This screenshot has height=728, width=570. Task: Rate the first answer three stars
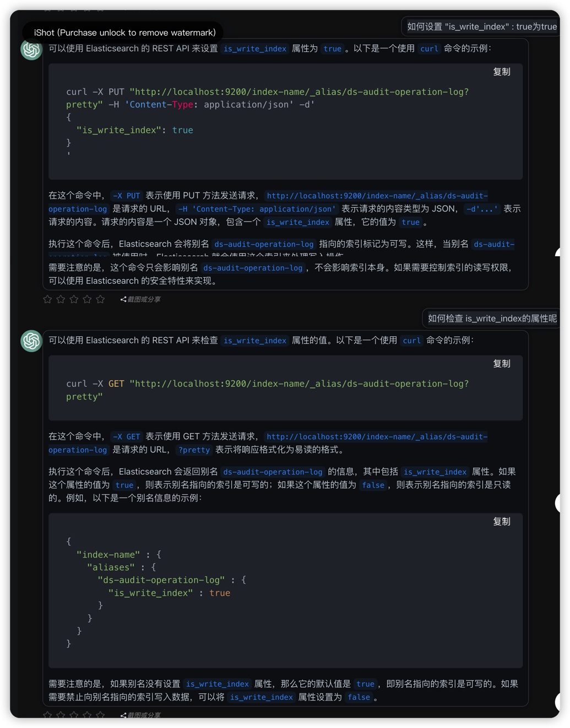point(74,299)
